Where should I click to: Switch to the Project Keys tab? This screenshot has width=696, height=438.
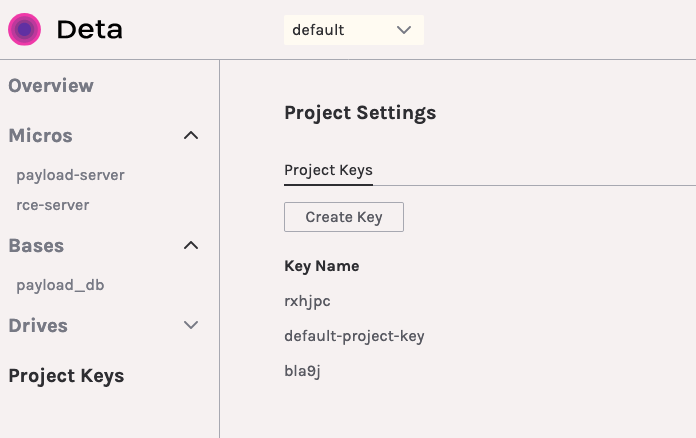coord(328,170)
